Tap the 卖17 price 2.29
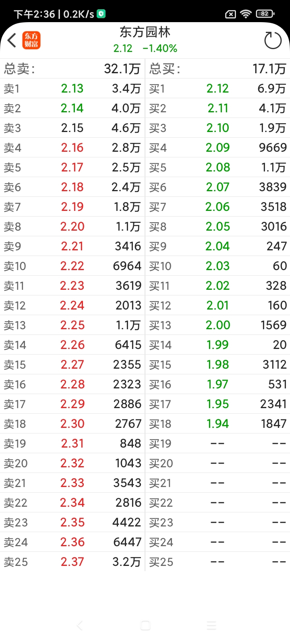This screenshot has height=644, width=290. [x=72, y=404]
